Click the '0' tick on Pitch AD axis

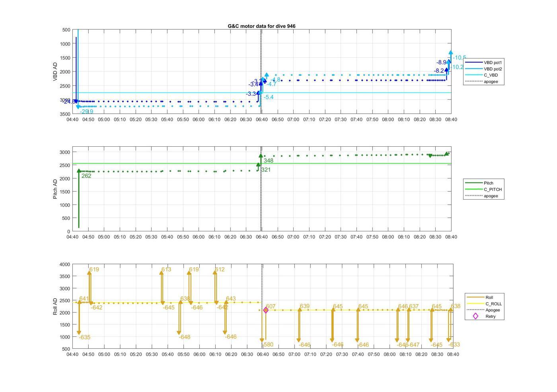69,231
